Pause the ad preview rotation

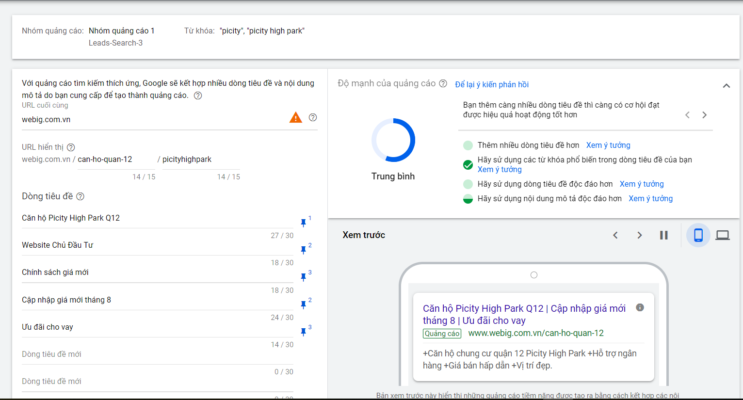(x=663, y=235)
